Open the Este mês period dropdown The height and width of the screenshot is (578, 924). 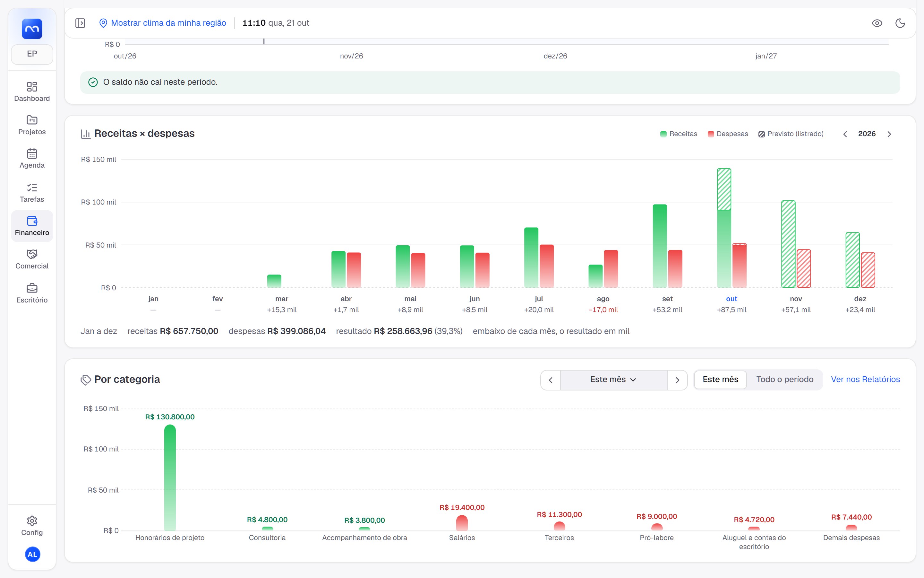[613, 380]
